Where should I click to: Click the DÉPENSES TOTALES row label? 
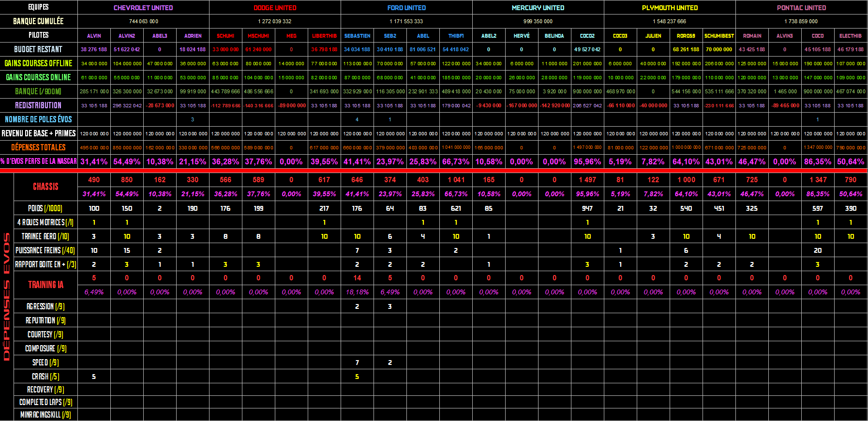[x=38, y=147]
